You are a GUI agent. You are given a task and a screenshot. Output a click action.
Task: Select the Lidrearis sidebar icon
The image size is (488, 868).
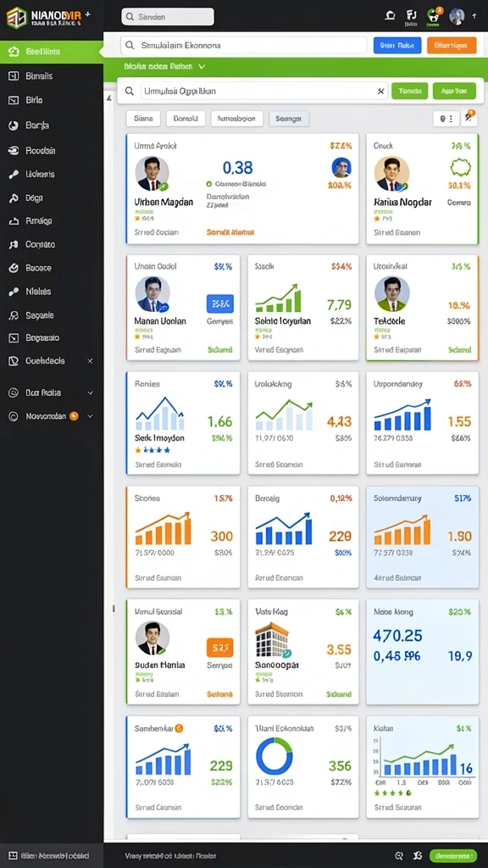click(14, 175)
